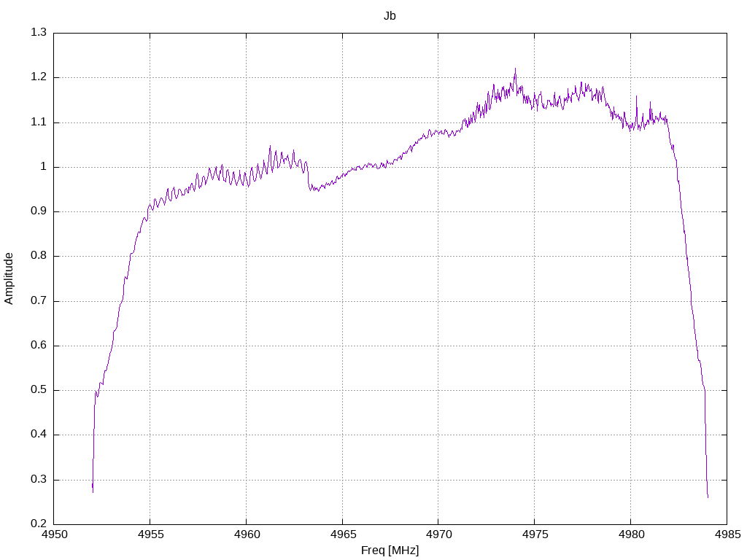Screen dimensions: 747x560
Task: Click the highest peak of the purple curve
Action: point(515,69)
